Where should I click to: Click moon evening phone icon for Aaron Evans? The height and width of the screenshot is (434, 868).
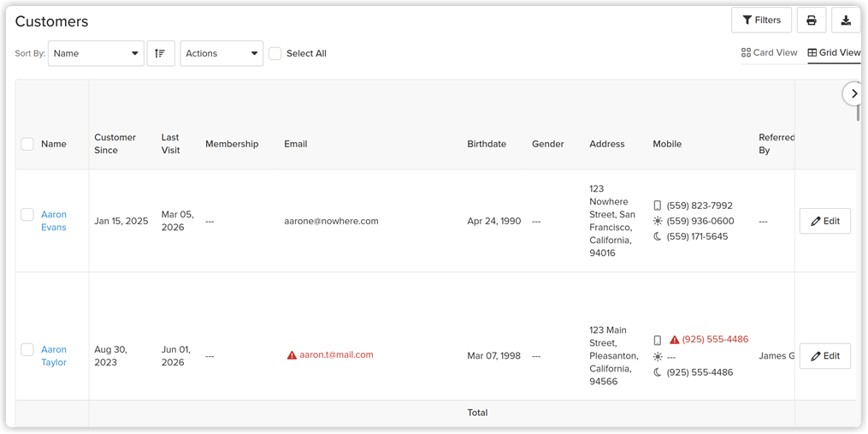pos(658,236)
